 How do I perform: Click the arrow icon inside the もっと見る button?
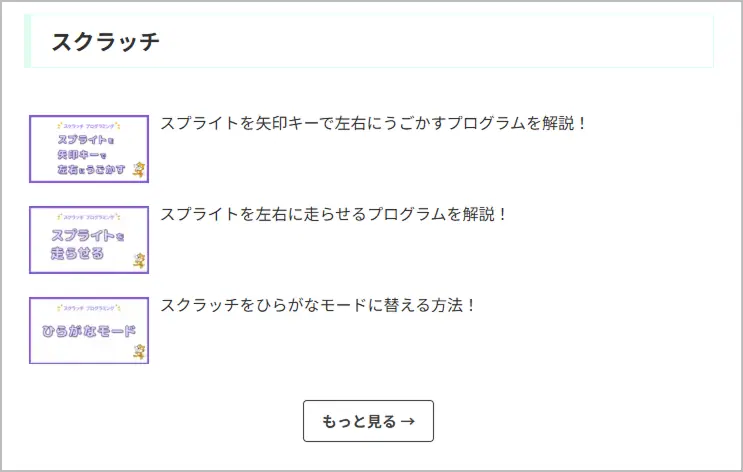(408, 421)
